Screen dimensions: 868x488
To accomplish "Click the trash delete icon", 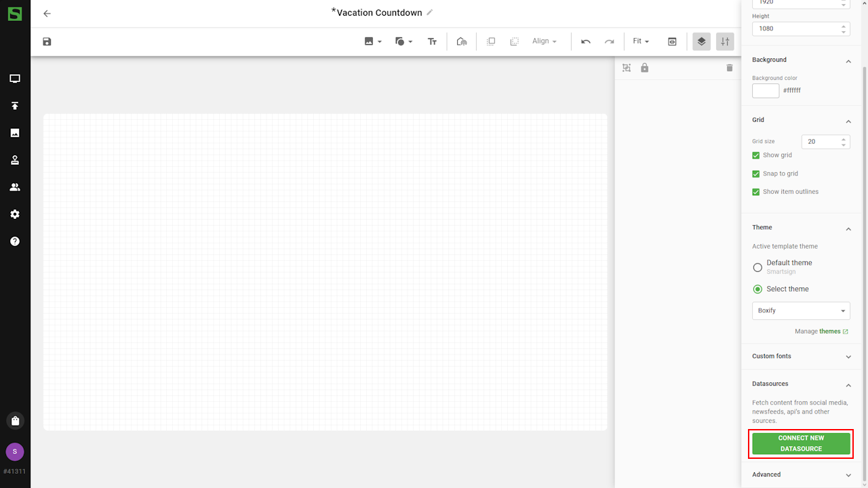I will click(x=730, y=68).
